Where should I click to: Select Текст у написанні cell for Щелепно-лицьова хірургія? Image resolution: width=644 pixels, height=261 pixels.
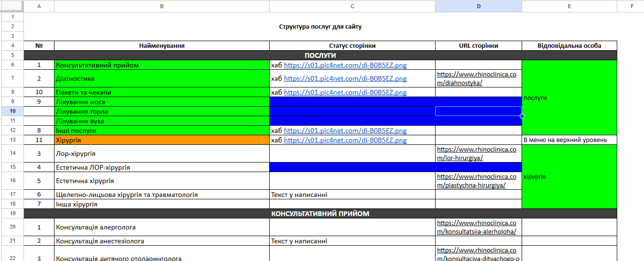tap(352, 195)
